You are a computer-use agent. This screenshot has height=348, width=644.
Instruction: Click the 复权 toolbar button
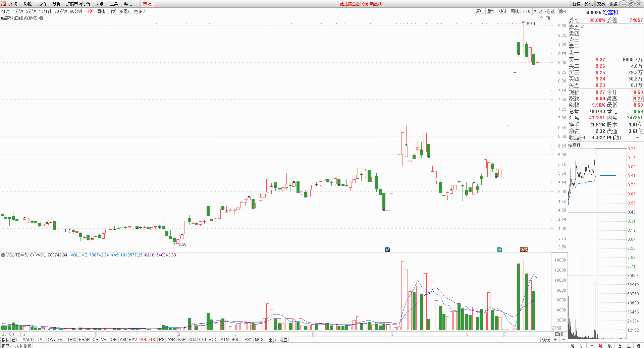click(480, 11)
